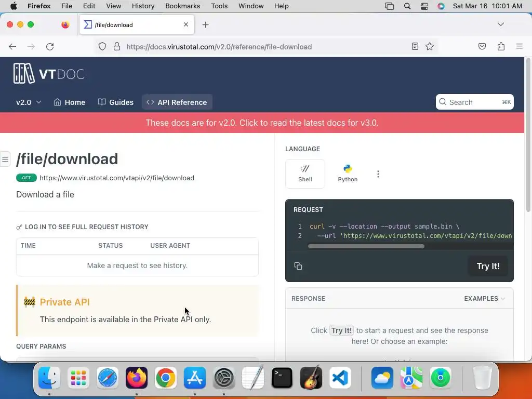Click the tracking protection shield icon
This screenshot has width=532, height=399.
pyautogui.click(x=102, y=46)
